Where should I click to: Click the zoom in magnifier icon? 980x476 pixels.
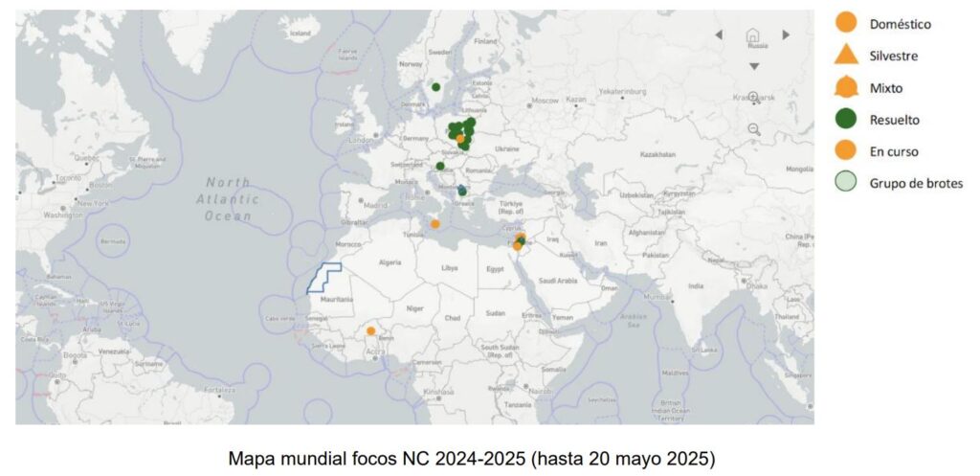[754, 98]
